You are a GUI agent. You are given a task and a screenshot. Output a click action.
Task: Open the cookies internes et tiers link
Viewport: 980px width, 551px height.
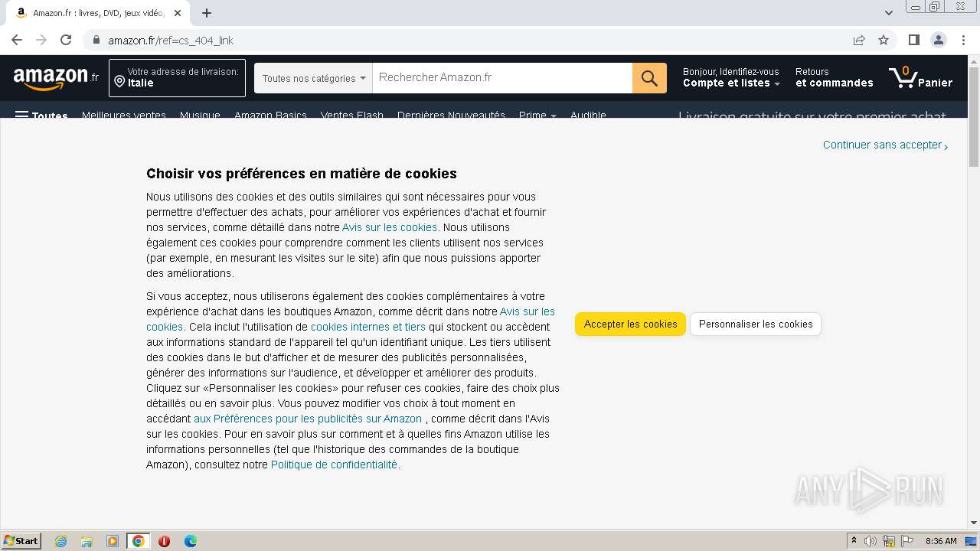click(368, 327)
